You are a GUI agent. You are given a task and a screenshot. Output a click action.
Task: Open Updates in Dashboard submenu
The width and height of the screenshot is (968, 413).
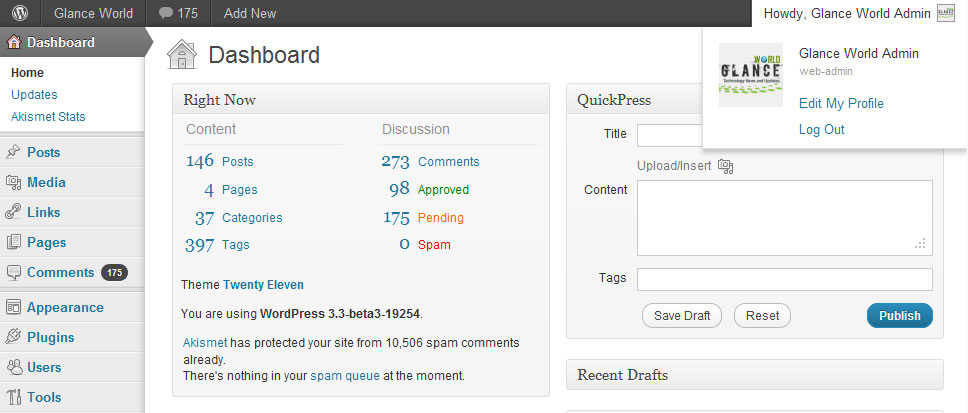[34, 94]
